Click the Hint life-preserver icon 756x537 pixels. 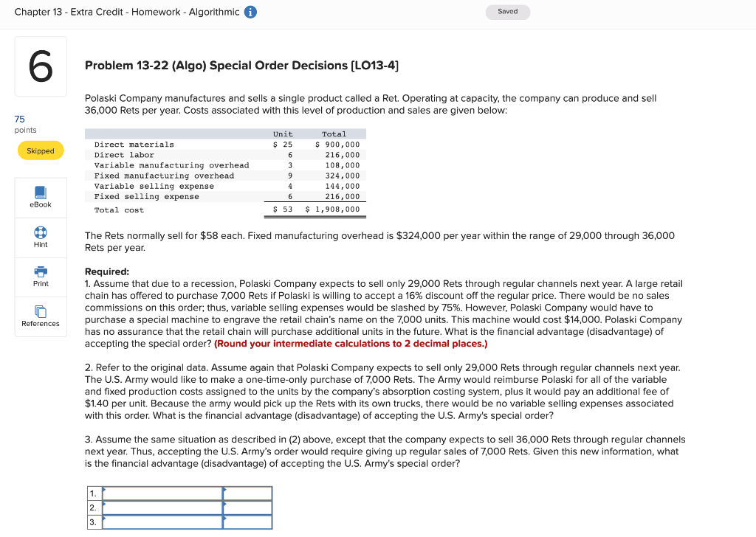pyautogui.click(x=40, y=233)
